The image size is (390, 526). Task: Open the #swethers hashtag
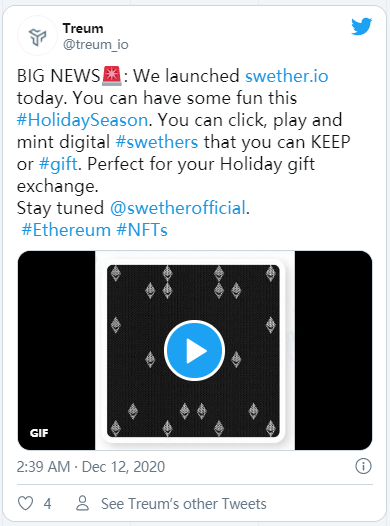(157, 142)
